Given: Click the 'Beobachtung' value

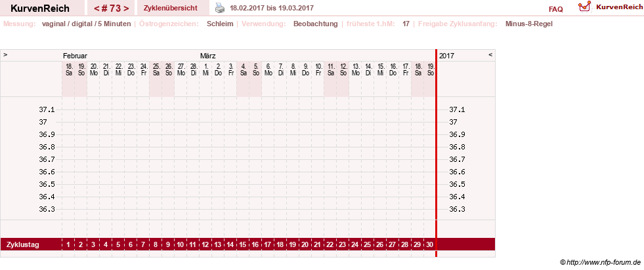Looking at the screenshot, I should (x=315, y=24).
